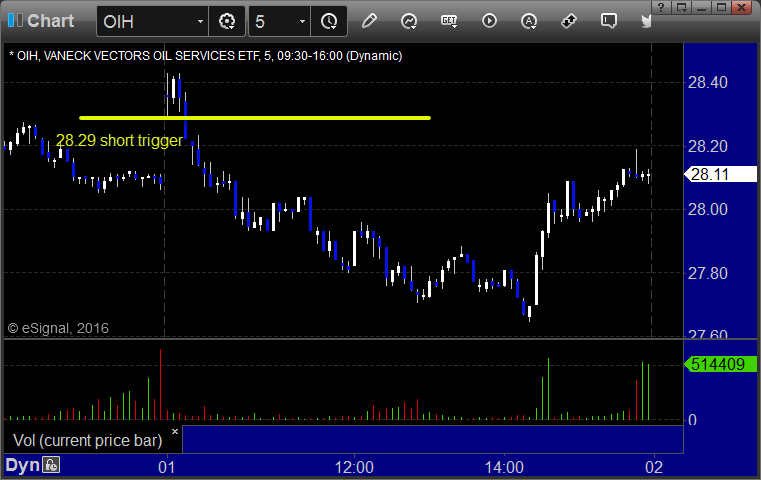Click the 02 date axis label

[654, 467]
